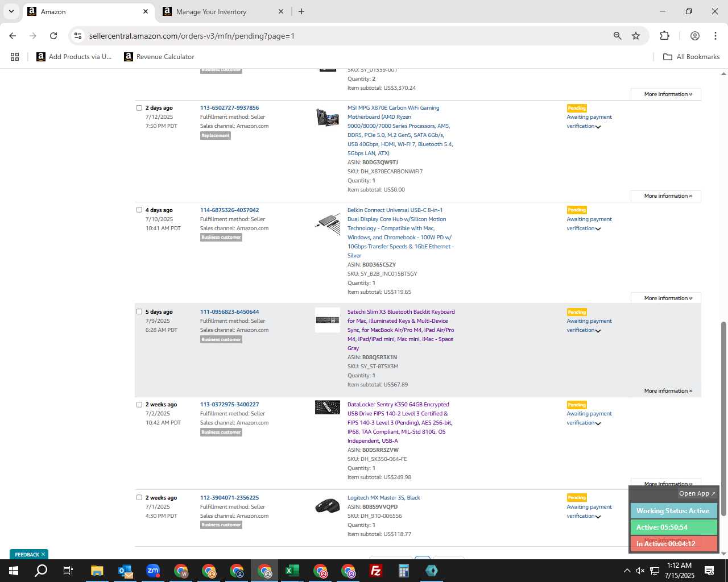
Task: Open the Belkin Connect USB-C hub product link
Action: coord(400,233)
